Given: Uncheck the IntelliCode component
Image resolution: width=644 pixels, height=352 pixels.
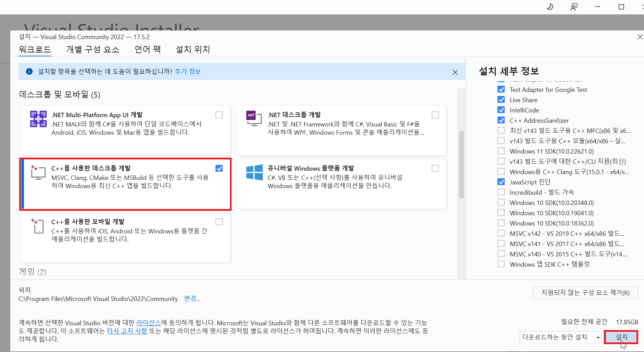Looking at the screenshot, I should point(501,110).
